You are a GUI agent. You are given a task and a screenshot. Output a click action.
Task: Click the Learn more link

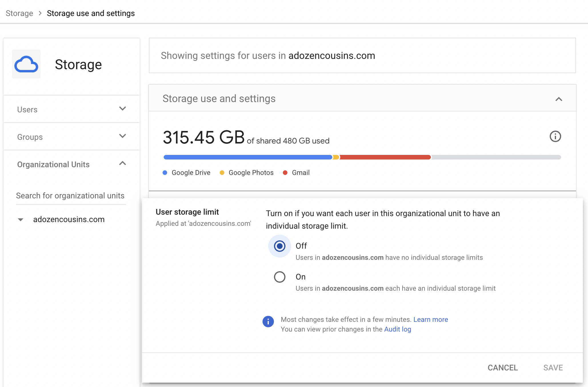[x=431, y=320]
